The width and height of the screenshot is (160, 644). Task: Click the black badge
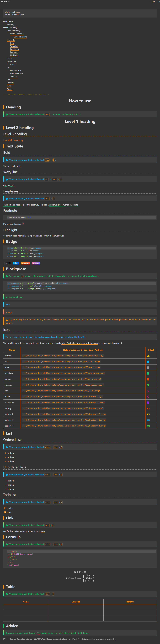coord(7,263)
